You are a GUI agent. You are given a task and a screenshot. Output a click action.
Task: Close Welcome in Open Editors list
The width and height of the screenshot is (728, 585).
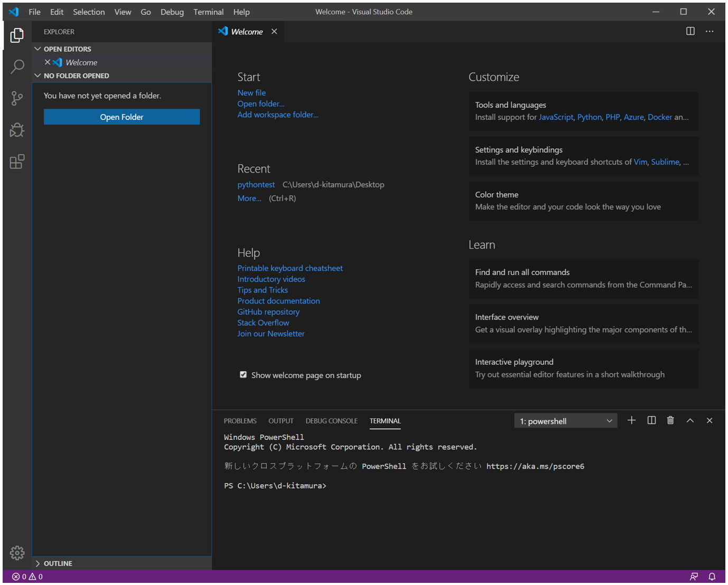pyautogui.click(x=48, y=62)
